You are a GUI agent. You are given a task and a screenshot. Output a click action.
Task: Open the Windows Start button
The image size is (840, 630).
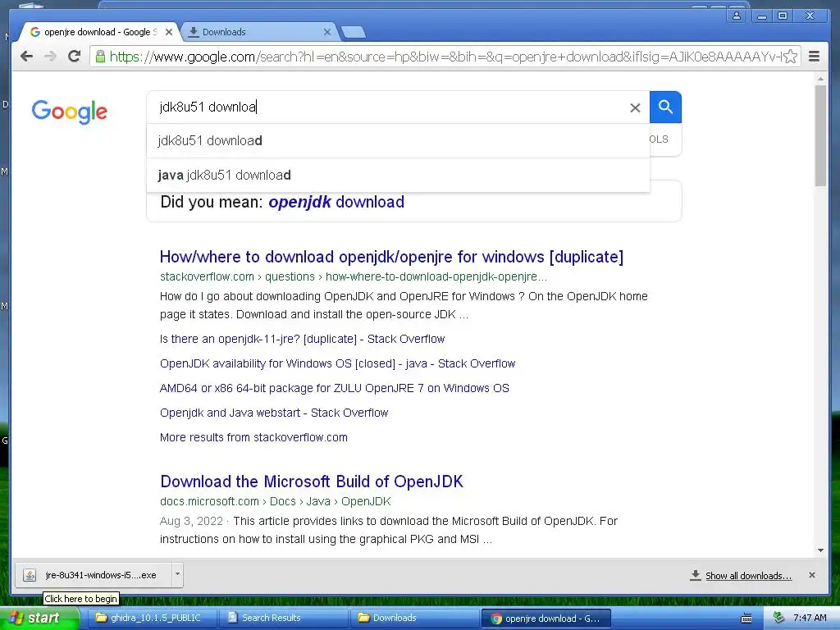tap(39, 619)
